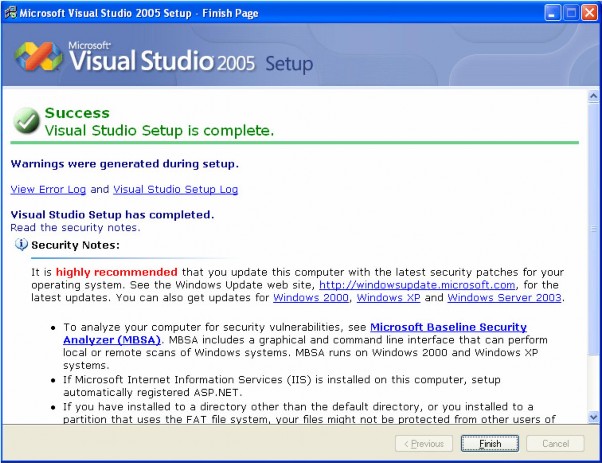Image resolution: width=602 pixels, height=463 pixels.
Task: Click the Security Notes info icon
Action: 21,244
